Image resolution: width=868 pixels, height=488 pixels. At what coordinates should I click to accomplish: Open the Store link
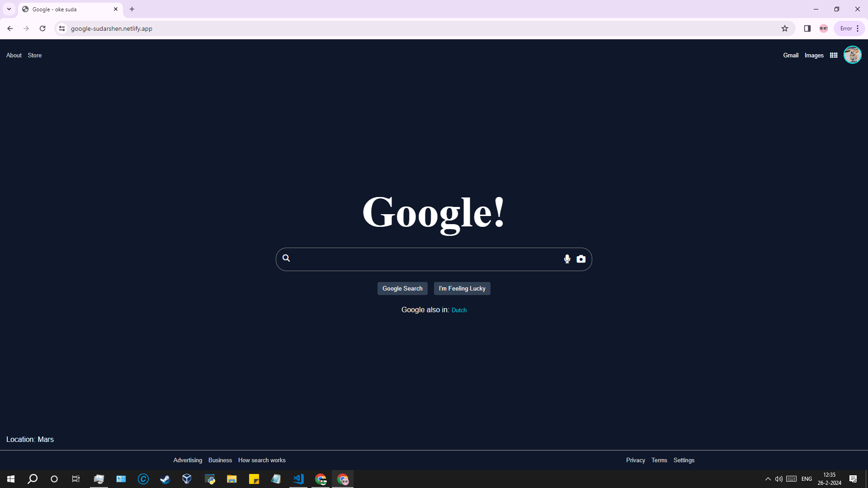coord(35,55)
